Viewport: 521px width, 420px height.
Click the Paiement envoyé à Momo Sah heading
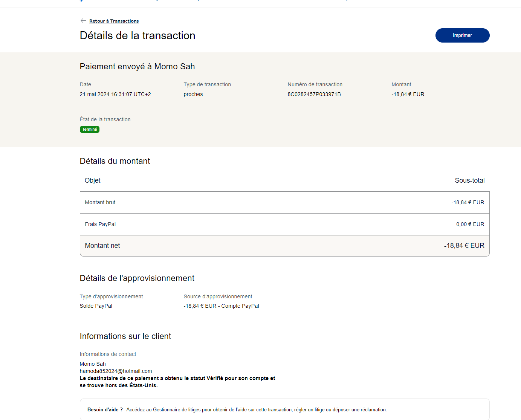[x=137, y=67]
